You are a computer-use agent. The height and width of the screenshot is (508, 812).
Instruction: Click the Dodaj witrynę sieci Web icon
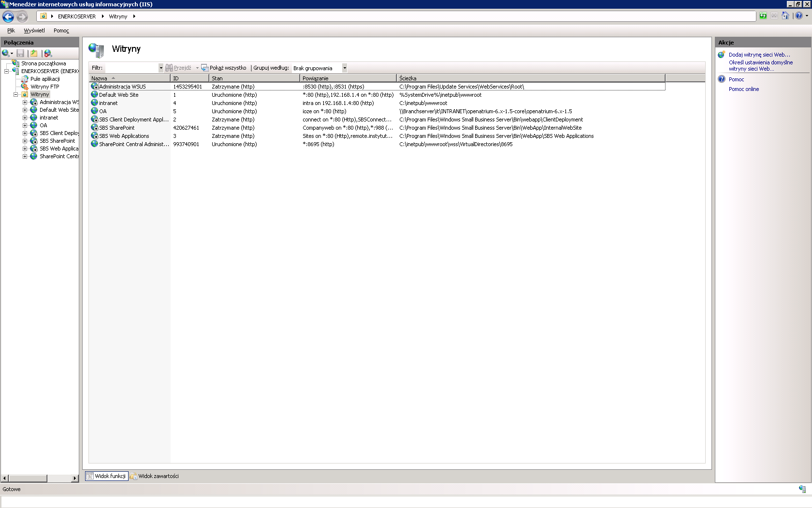tap(722, 55)
